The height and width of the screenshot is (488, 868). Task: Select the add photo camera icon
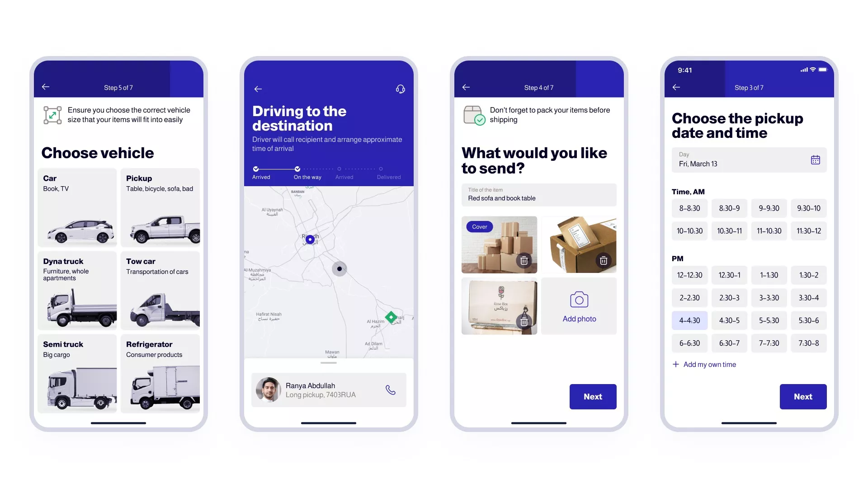579,299
